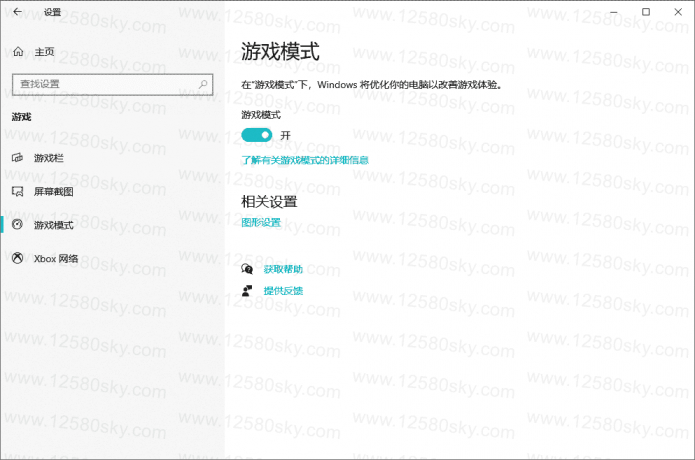Go to 主页 home page
This screenshot has height=460, width=695.
(45, 52)
